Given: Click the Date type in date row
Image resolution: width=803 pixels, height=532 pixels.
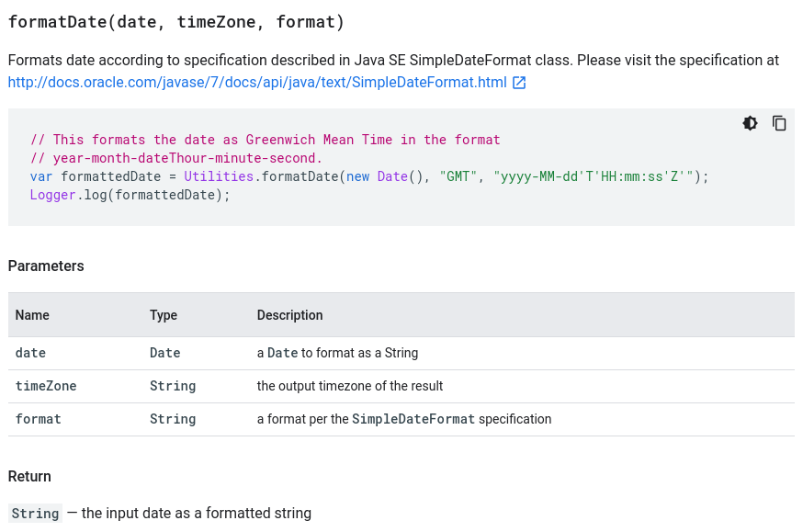Looking at the screenshot, I should coord(164,353).
